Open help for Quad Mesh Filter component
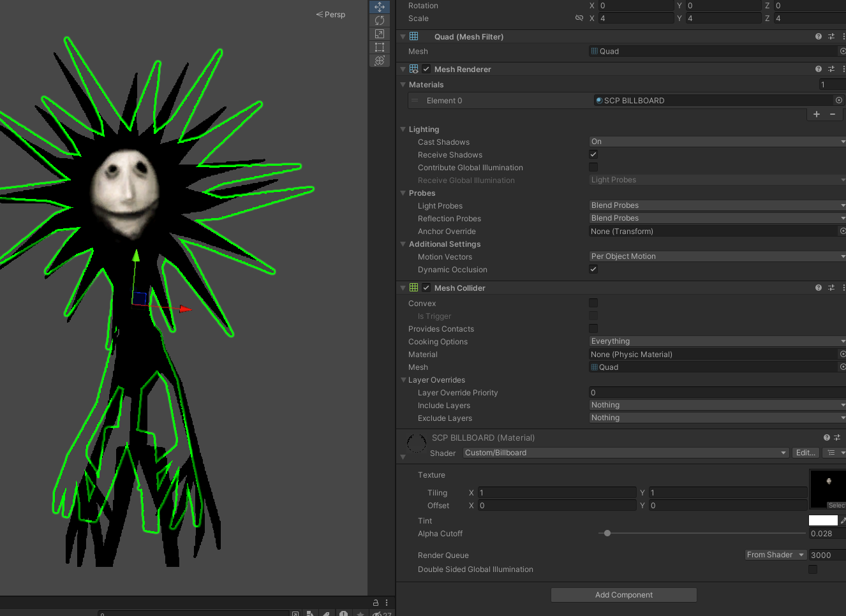 tap(819, 36)
